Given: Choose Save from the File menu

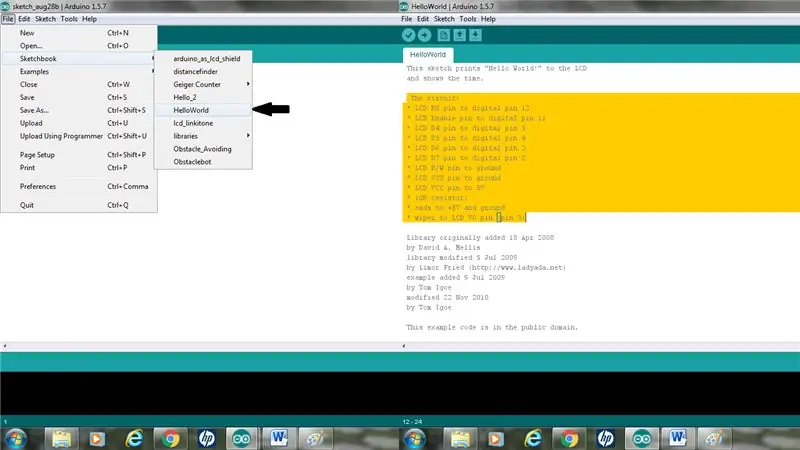Looking at the screenshot, I should 79,97.
